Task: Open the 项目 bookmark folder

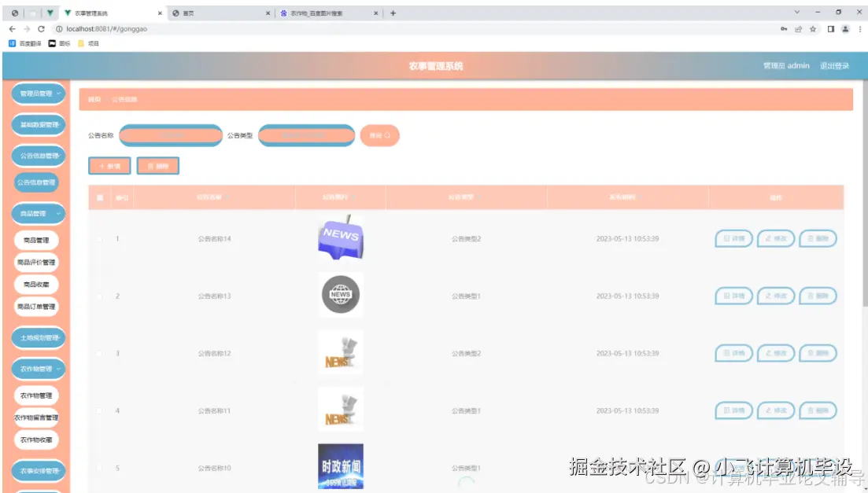Action: (89, 43)
